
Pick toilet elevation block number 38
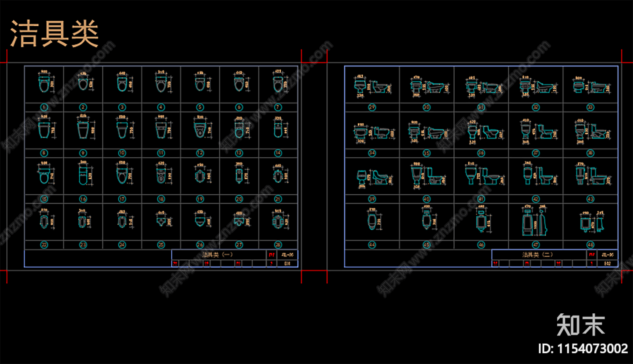click(592, 132)
